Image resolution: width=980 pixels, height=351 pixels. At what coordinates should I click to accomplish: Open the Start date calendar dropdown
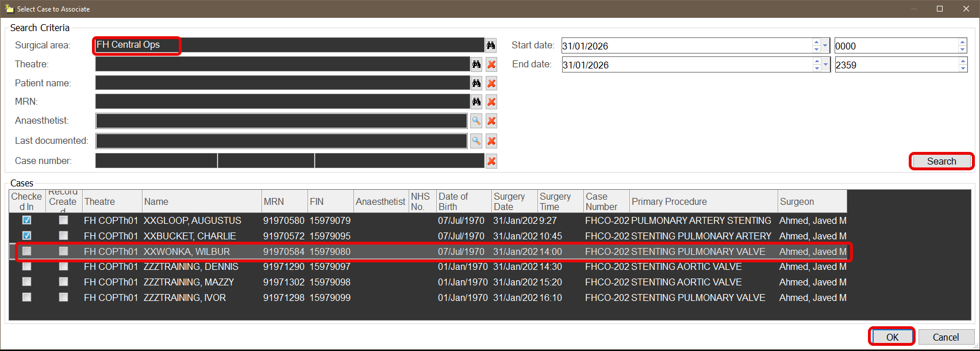pyautogui.click(x=825, y=45)
